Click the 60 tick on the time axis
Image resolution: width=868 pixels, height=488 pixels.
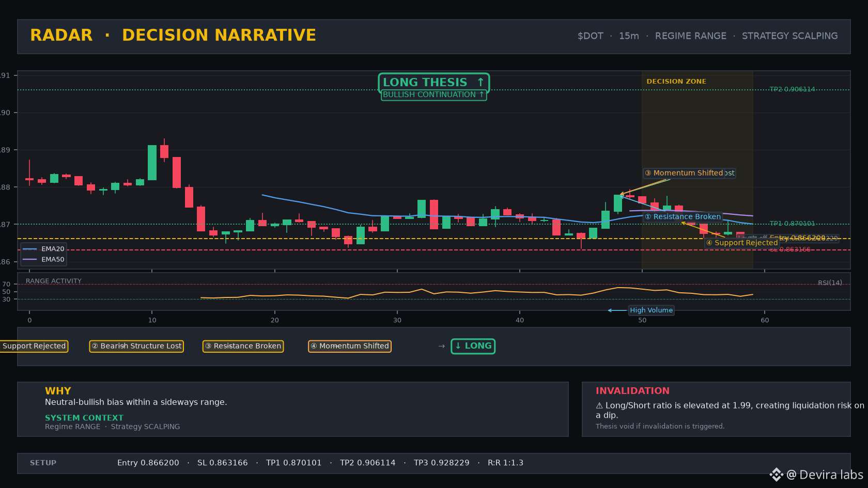tap(765, 320)
